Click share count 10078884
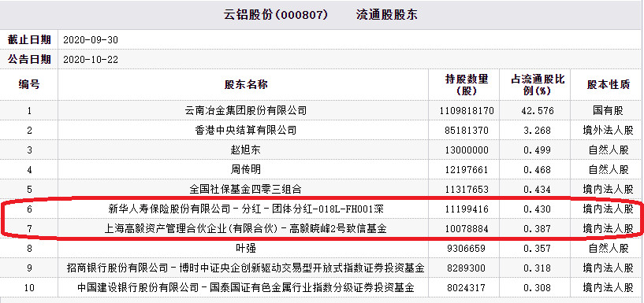Viewport: 644px width, 303px height. (467, 229)
